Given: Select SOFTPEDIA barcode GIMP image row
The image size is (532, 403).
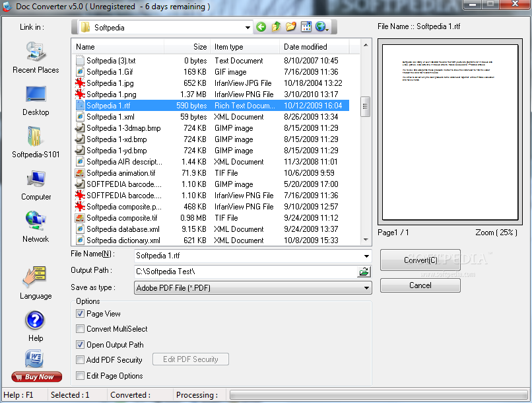Looking at the screenshot, I should pos(212,184).
